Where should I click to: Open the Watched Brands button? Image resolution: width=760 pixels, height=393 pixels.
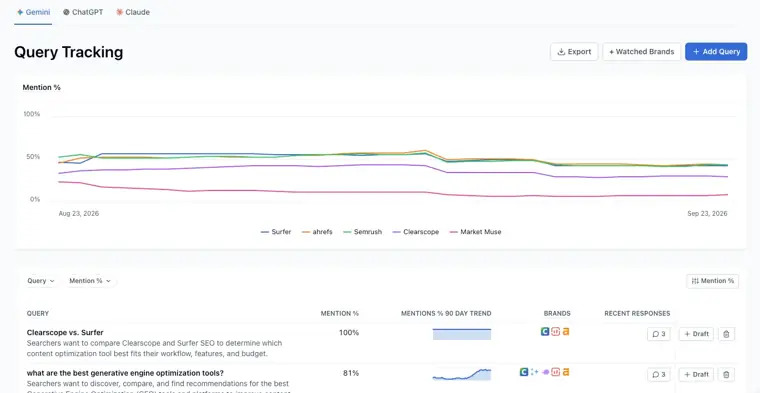(x=641, y=52)
